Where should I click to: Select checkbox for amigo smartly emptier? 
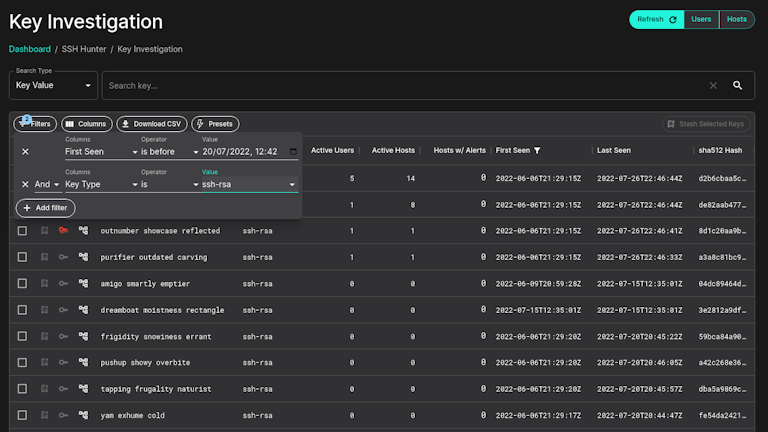tap(22, 284)
